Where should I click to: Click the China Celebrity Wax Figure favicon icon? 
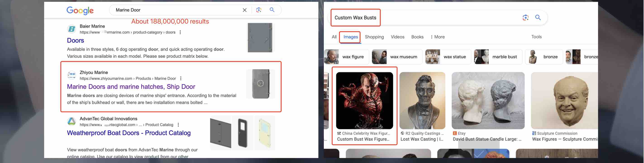coord(339,134)
